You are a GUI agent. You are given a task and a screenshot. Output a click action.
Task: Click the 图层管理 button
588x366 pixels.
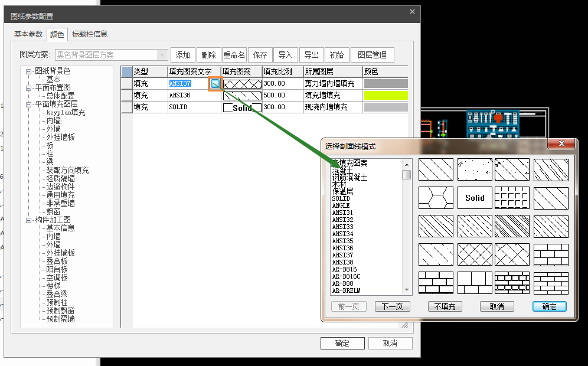[372, 55]
